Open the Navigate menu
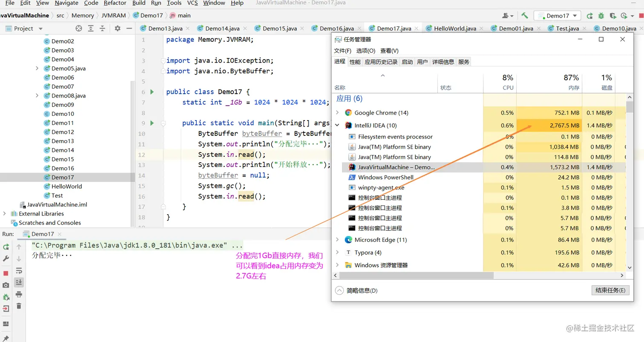The width and height of the screenshot is (644, 342). pyautogui.click(x=66, y=3)
